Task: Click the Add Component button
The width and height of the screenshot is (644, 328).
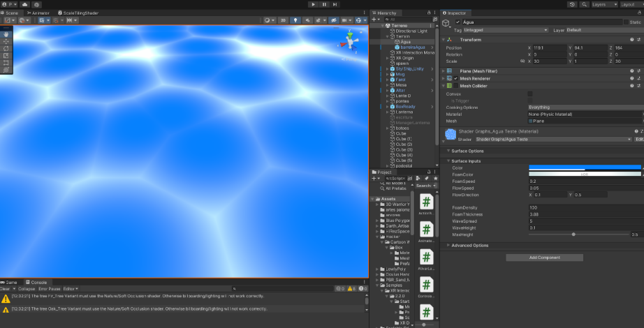Action: coord(544,258)
